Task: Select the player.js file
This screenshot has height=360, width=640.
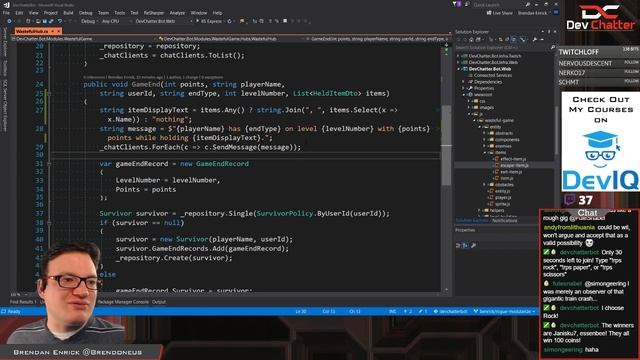Action: click(503, 198)
